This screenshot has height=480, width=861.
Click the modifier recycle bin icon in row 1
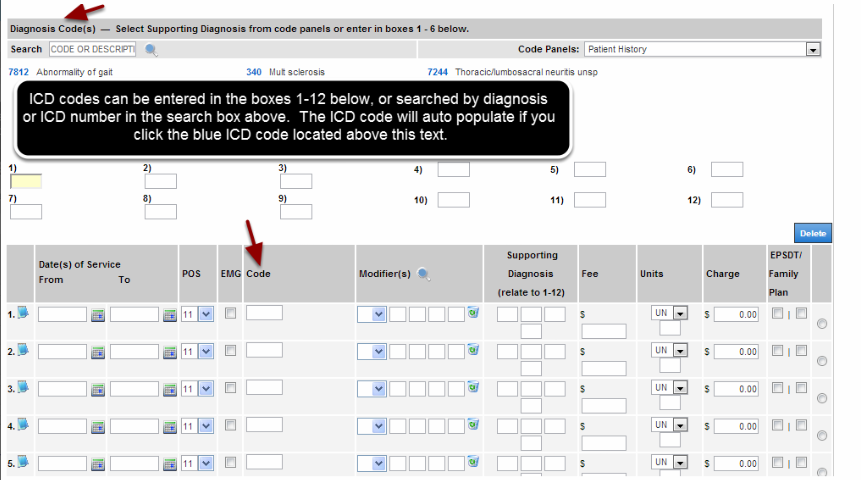[x=473, y=314]
